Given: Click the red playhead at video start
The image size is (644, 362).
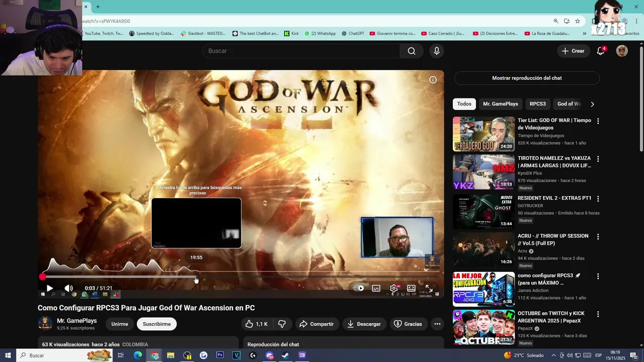Looking at the screenshot, I should (42, 277).
